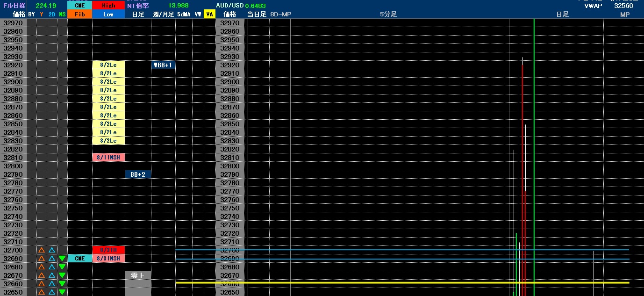Select the BY column header
Viewport: 644px width, 296px height.
click(32, 14)
